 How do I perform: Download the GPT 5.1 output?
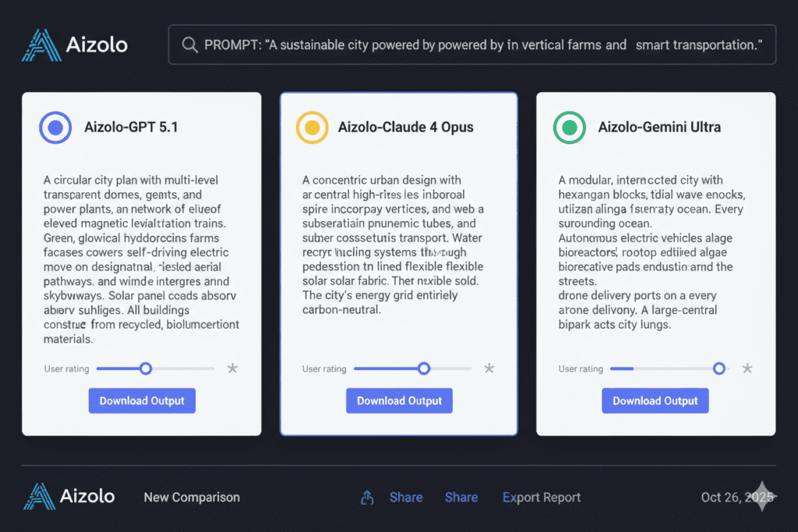pyautogui.click(x=142, y=400)
